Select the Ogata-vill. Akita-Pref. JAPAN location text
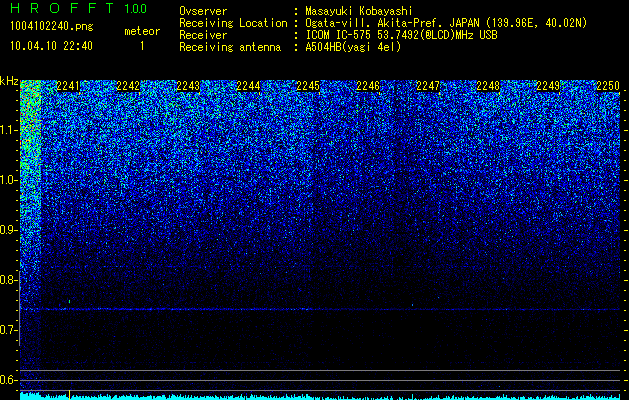This screenshot has height=400, width=629. [446, 23]
